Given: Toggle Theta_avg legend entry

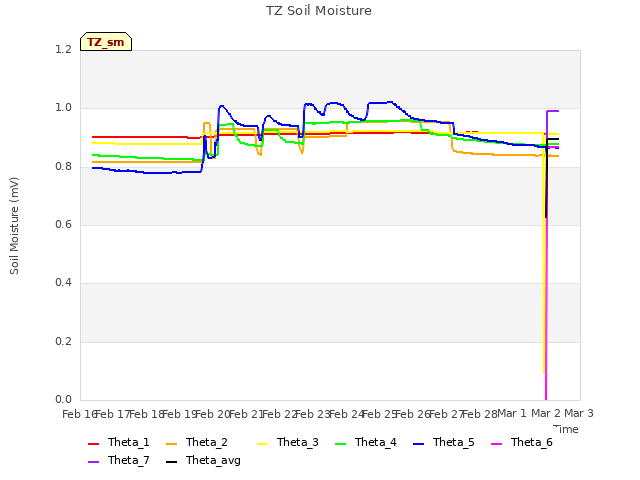Looking at the screenshot, I should 203,460.
